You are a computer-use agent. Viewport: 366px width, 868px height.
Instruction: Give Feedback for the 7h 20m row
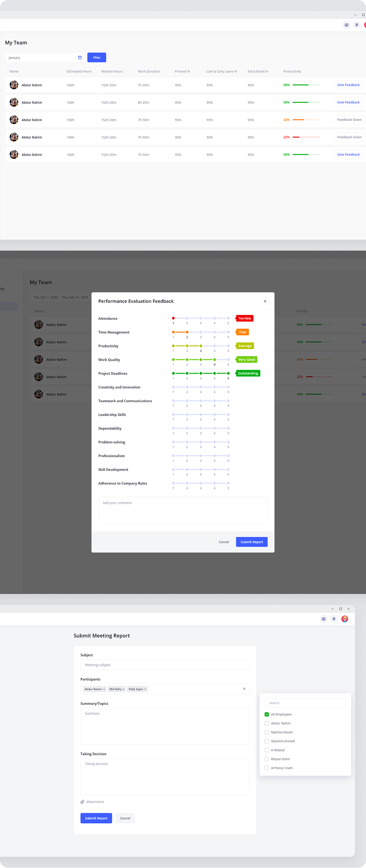click(348, 85)
